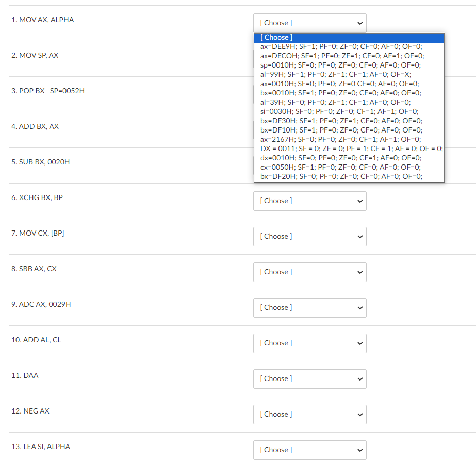Open the answer dropdown for DAA
476x462 pixels.
tap(309, 379)
